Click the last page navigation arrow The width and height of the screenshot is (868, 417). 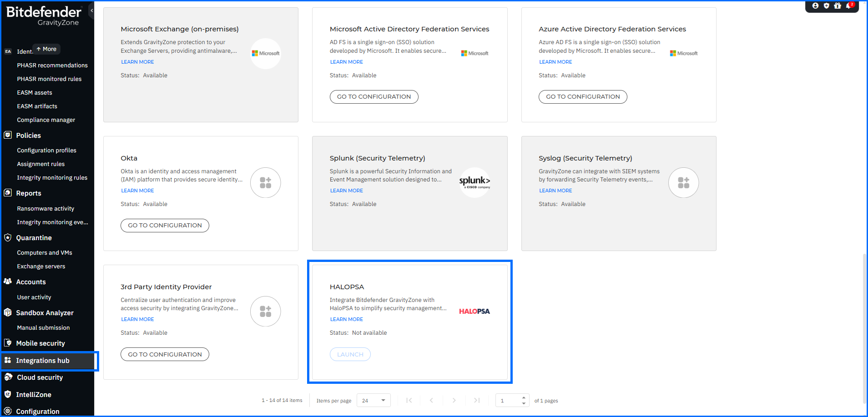coord(477,400)
